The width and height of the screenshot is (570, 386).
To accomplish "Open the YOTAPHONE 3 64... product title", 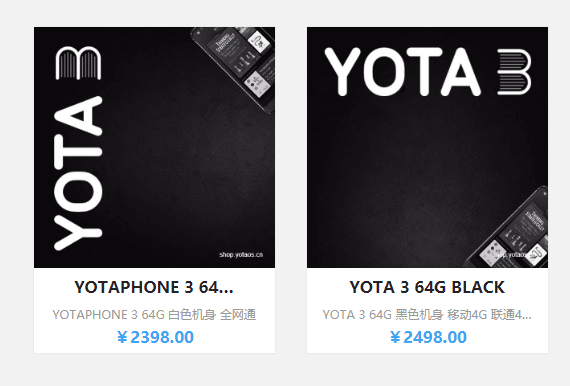I will [154, 287].
